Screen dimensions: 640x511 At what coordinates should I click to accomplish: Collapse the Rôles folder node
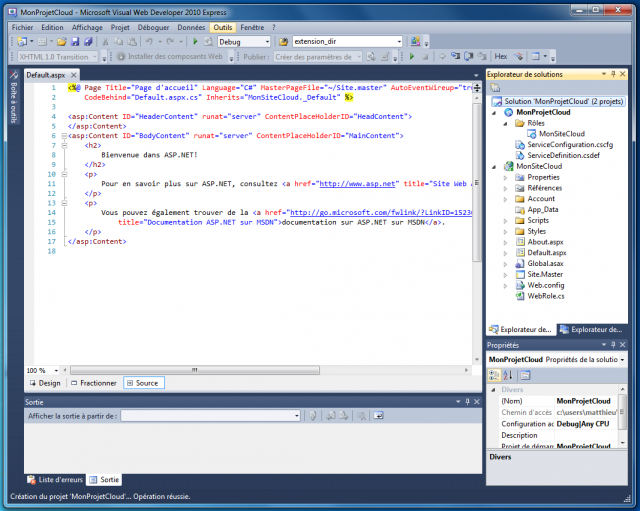click(x=505, y=123)
